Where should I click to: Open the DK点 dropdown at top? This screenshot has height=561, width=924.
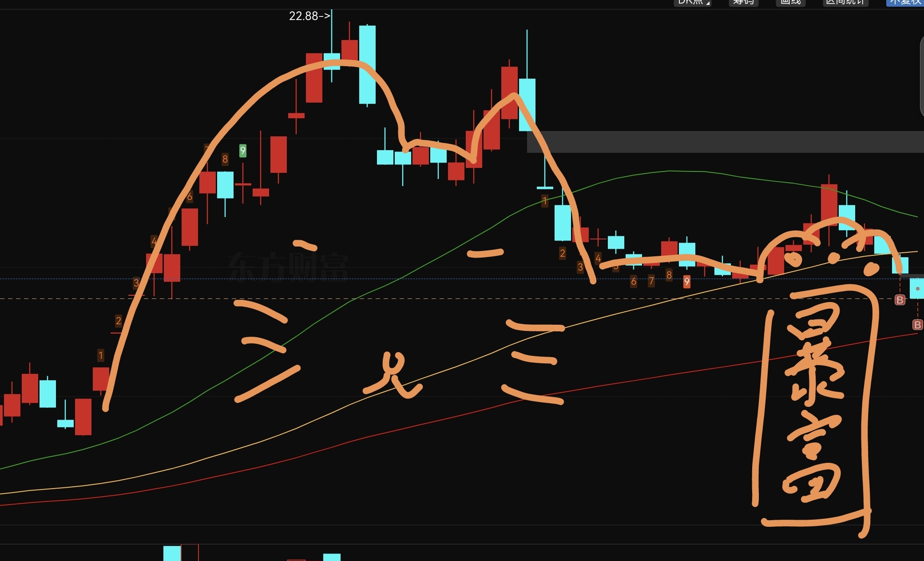(x=692, y=2)
